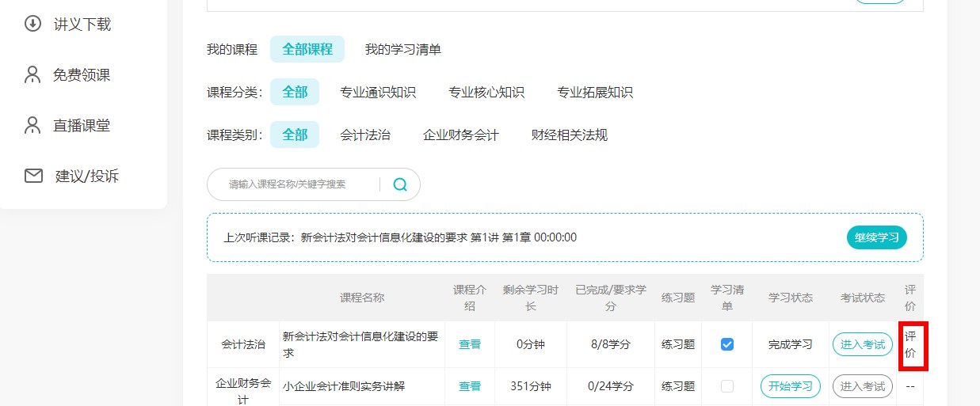The image size is (980, 406).
Task: Open 评价 link for 新会计法 course
Action: [910, 344]
